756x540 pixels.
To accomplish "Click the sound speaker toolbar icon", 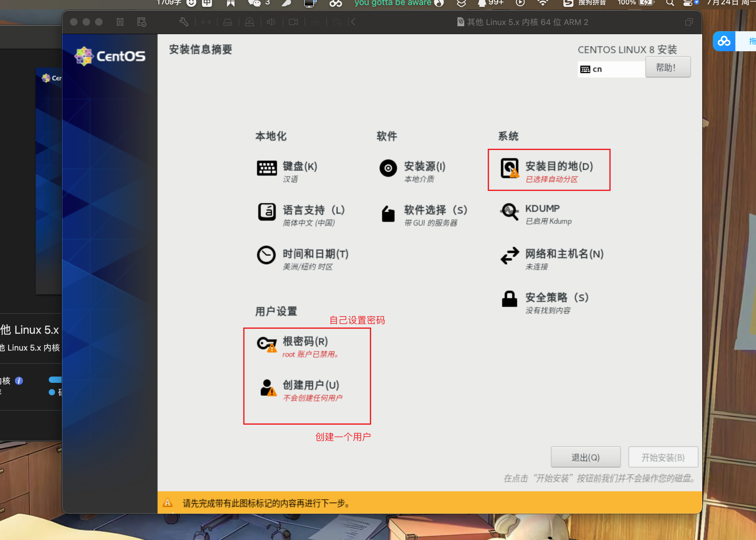I will [271, 22].
